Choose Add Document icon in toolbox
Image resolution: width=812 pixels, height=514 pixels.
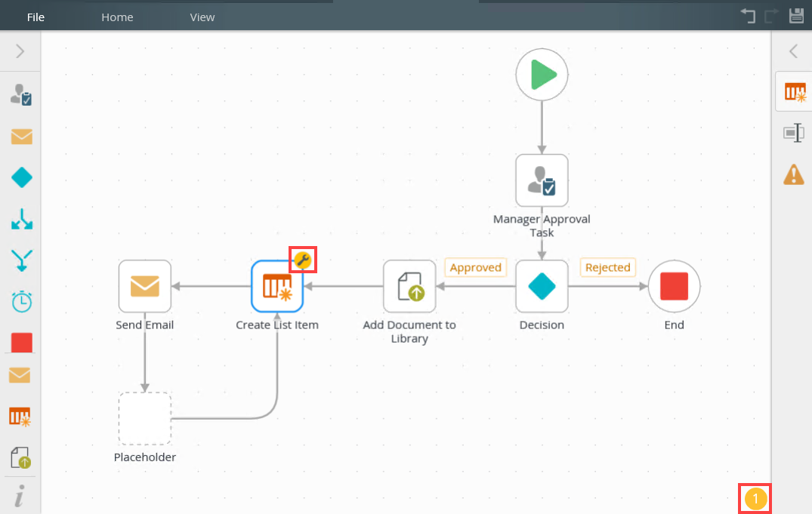20,458
